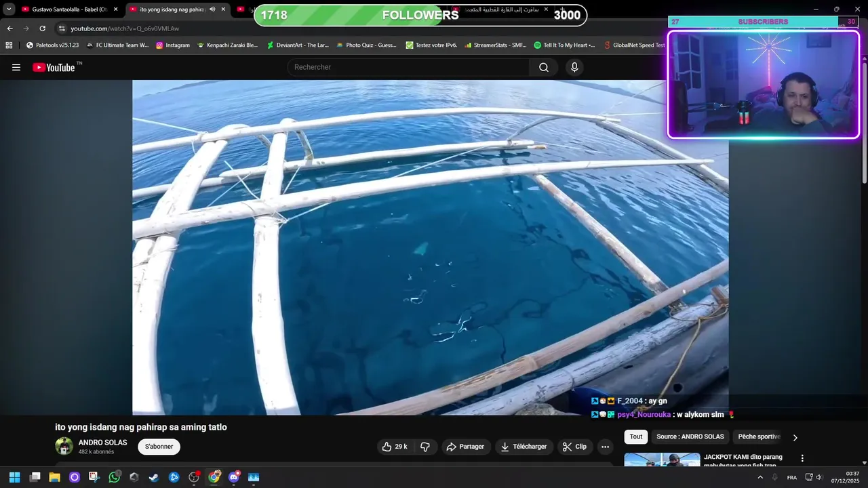Go back with browser back arrow
The height and width of the screenshot is (488, 868).
click(x=9, y=28)
